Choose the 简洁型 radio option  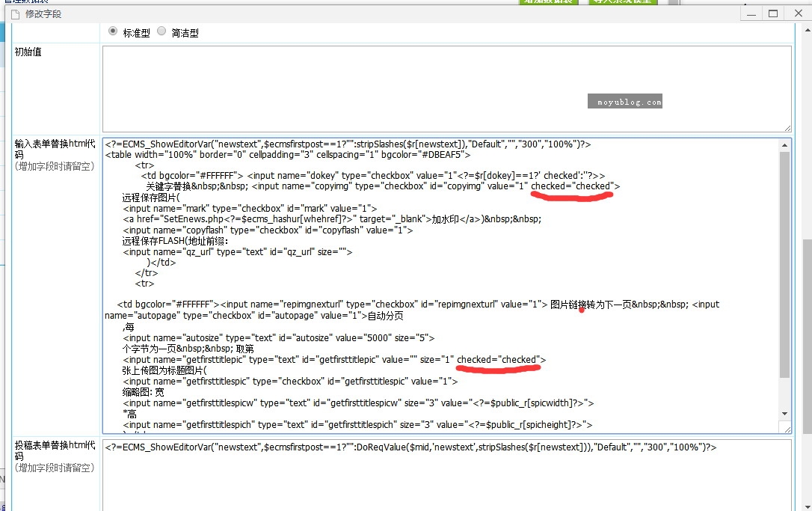(x=162, y=31)
